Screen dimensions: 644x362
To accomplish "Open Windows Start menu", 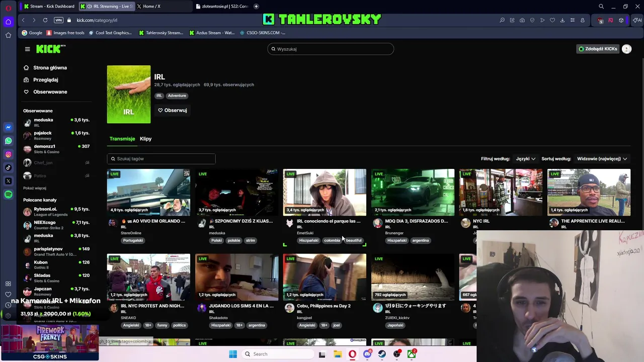I will click(232, 354).
